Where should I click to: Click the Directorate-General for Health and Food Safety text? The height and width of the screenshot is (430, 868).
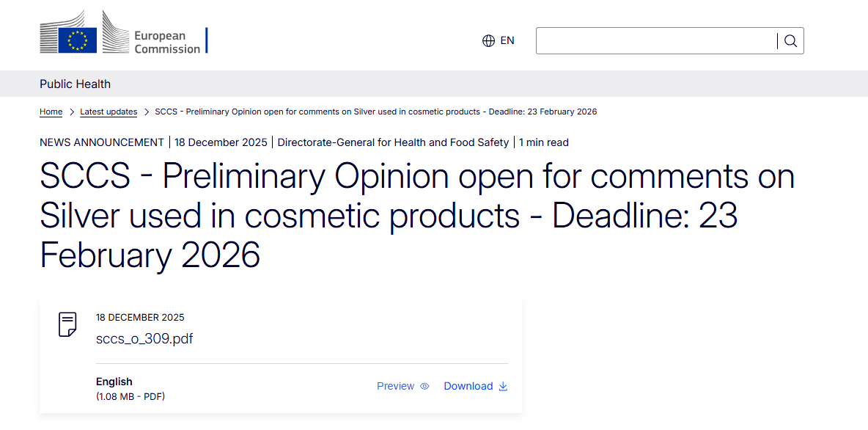click(x=393, y=142)
